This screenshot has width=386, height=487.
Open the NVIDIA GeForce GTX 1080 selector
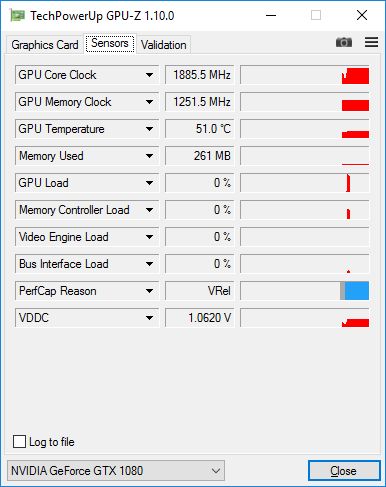click(116, 471)
